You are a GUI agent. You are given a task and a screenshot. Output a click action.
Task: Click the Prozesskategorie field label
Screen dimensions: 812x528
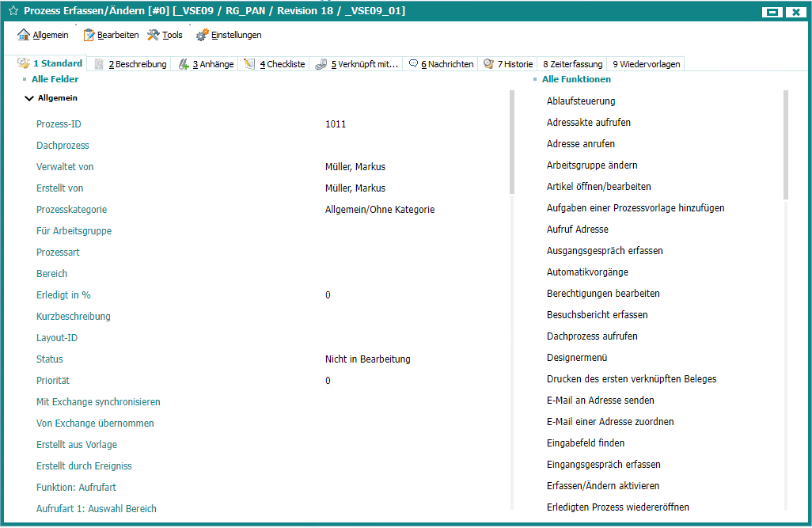tap(71, 210)
